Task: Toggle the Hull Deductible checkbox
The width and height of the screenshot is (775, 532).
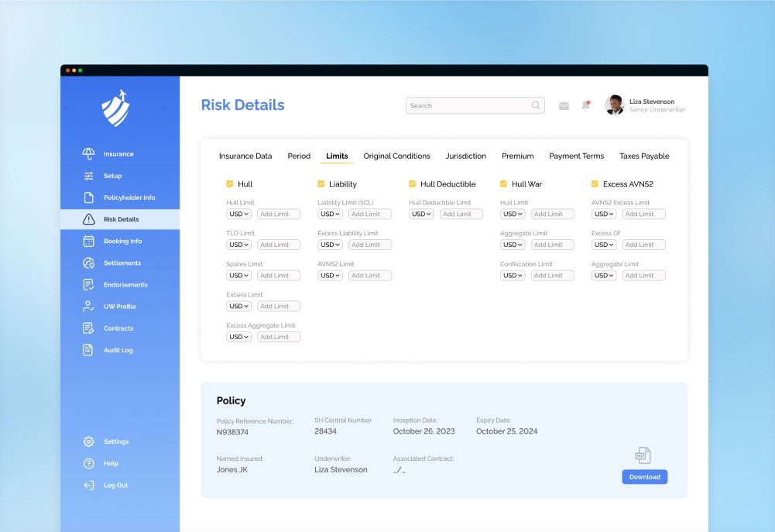Action: pos(413,184)
